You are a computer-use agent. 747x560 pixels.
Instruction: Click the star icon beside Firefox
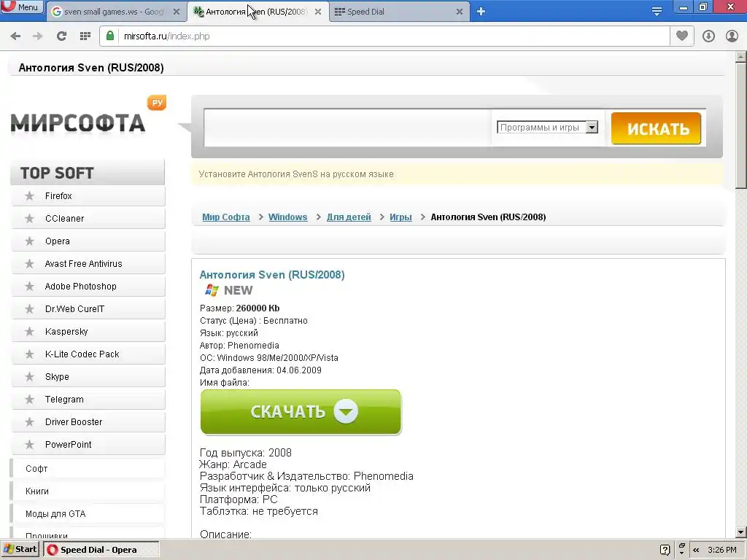click(29, 196)
